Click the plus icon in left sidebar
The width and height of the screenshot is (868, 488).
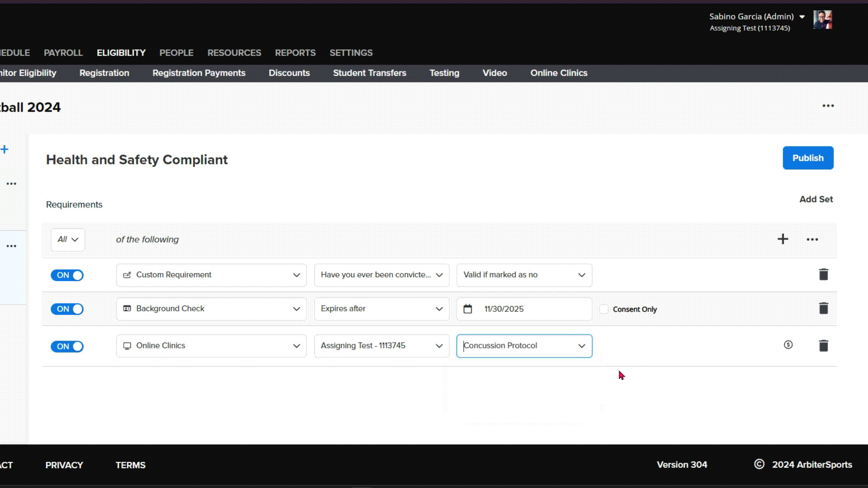(5, 149)
